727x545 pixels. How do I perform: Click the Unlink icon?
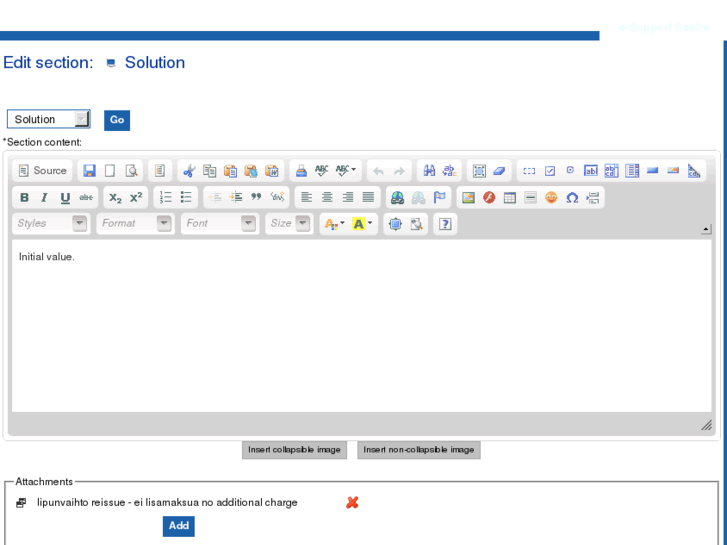[x=418, y=198]
